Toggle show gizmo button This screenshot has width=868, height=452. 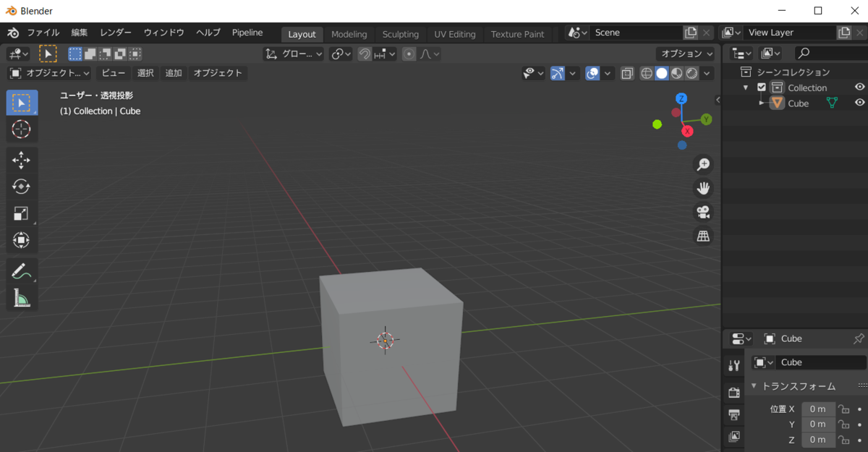(558, 73)
